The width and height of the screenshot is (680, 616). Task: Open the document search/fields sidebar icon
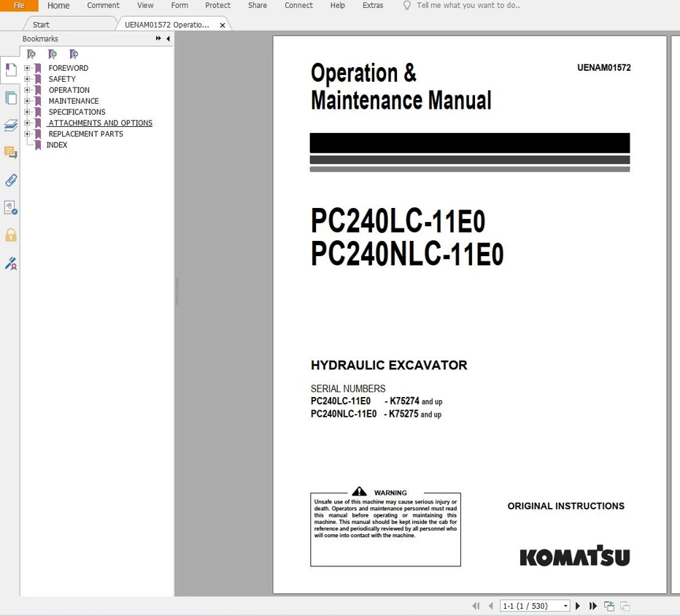(x=11, y=208)
